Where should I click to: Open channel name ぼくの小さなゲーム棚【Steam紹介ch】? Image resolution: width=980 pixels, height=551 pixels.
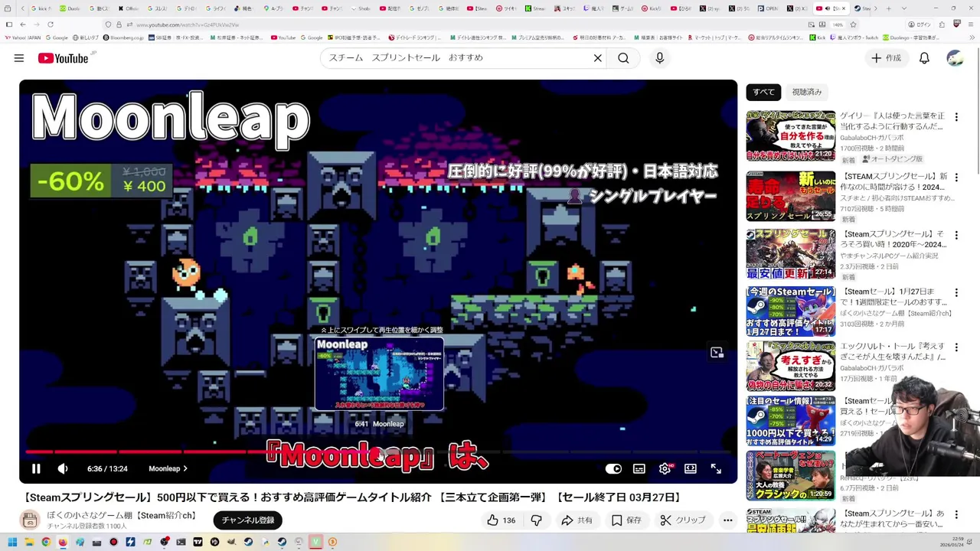click(x=122, y=516)
